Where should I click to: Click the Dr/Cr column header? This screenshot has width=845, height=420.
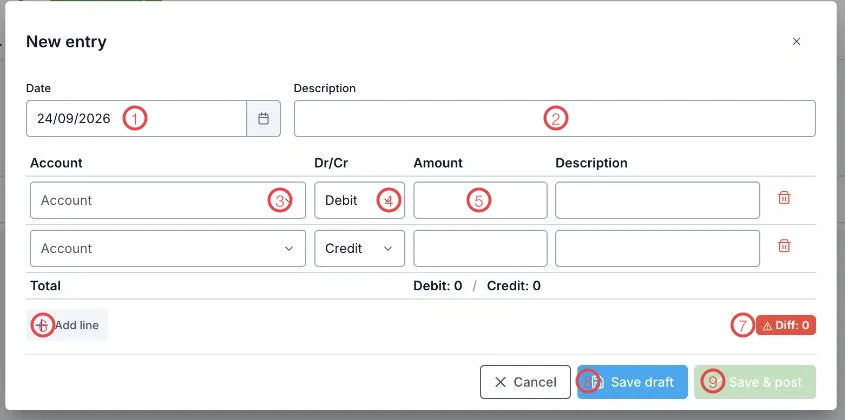tap(331, 163)
